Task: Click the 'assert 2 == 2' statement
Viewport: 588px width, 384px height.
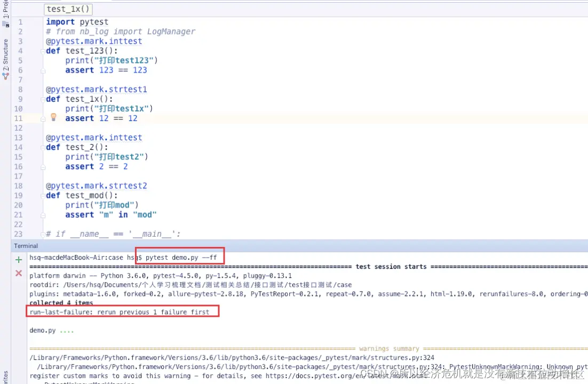Action: (97, 166)
